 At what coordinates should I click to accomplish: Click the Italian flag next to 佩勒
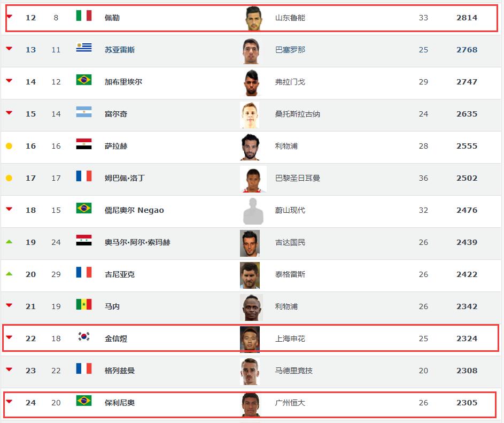point(83,16)
